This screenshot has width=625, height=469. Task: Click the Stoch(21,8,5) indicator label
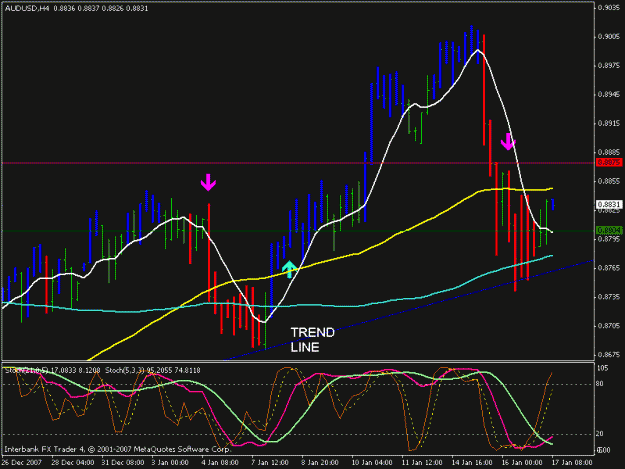[x=52, y=371]
